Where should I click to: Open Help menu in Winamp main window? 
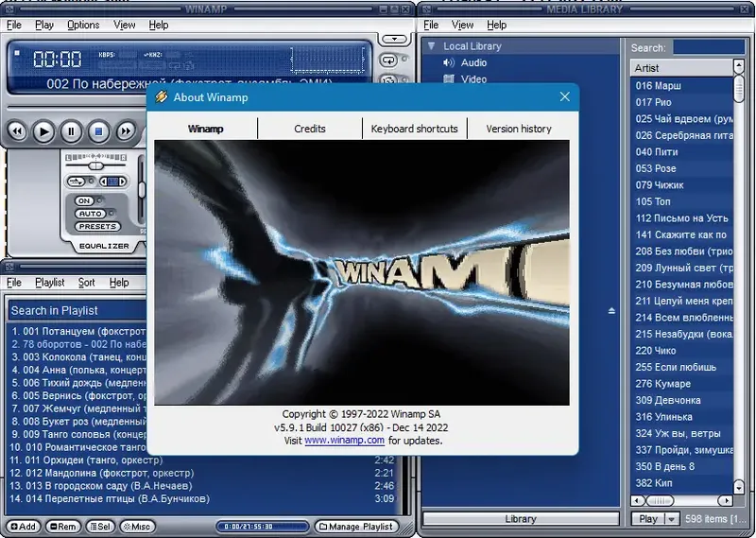point(159,25)
